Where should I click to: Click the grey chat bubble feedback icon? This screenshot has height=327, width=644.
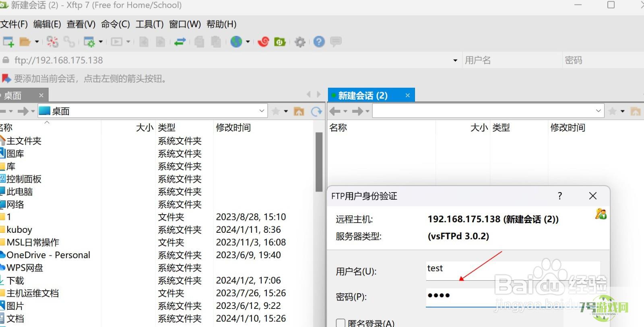[x=336, y=41]
